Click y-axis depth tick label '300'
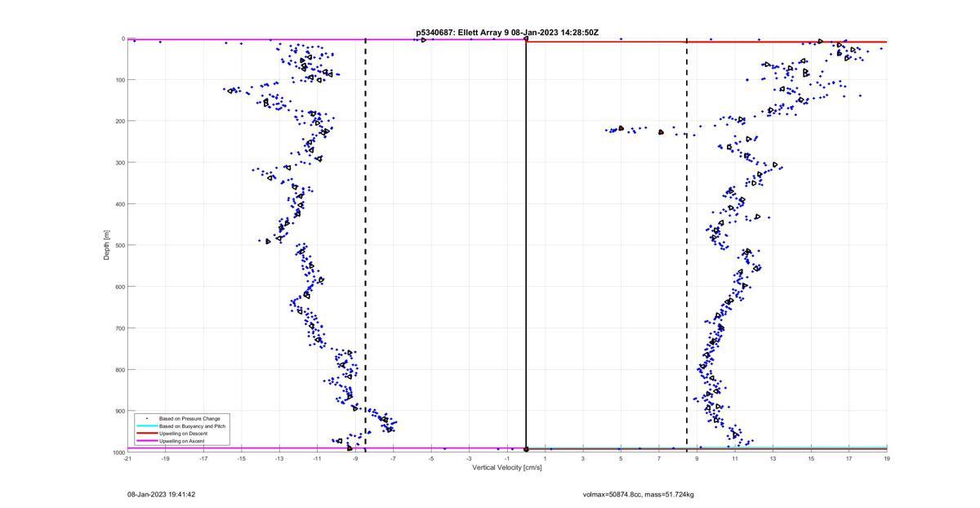This screenshot has height=508, width=980. coord(119,163)
